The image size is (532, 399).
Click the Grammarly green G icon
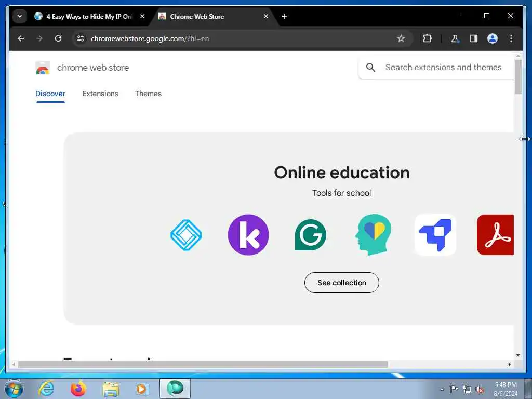coord(311,235)
